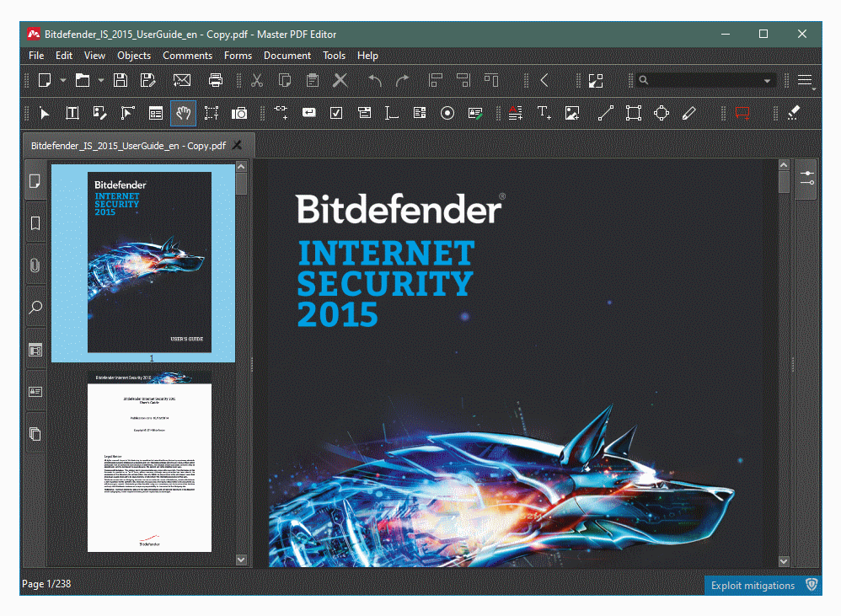Select the Line drawing tool
Image resolution: width=841 pixels, height=616 pixels.
606,113
